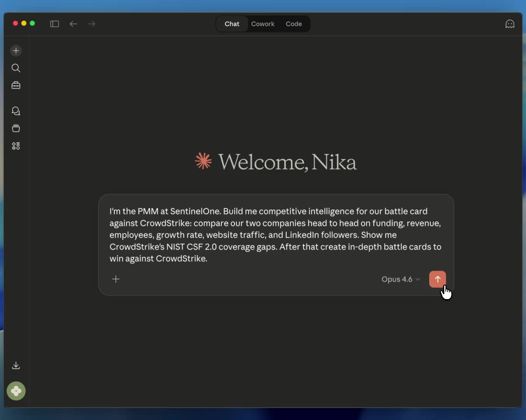
Task: Click the attachment plus in prompt box
Action: click(x=116, y=279)
